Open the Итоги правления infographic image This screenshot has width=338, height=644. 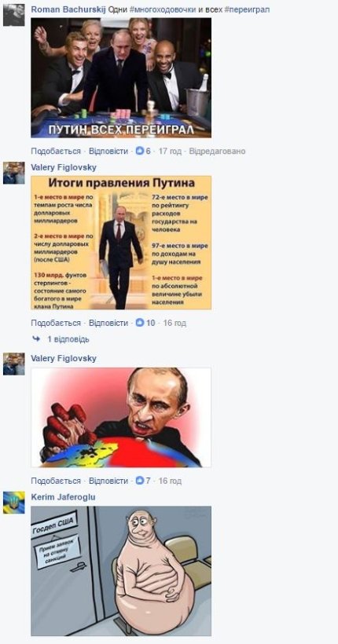click(x=121, y=243)
